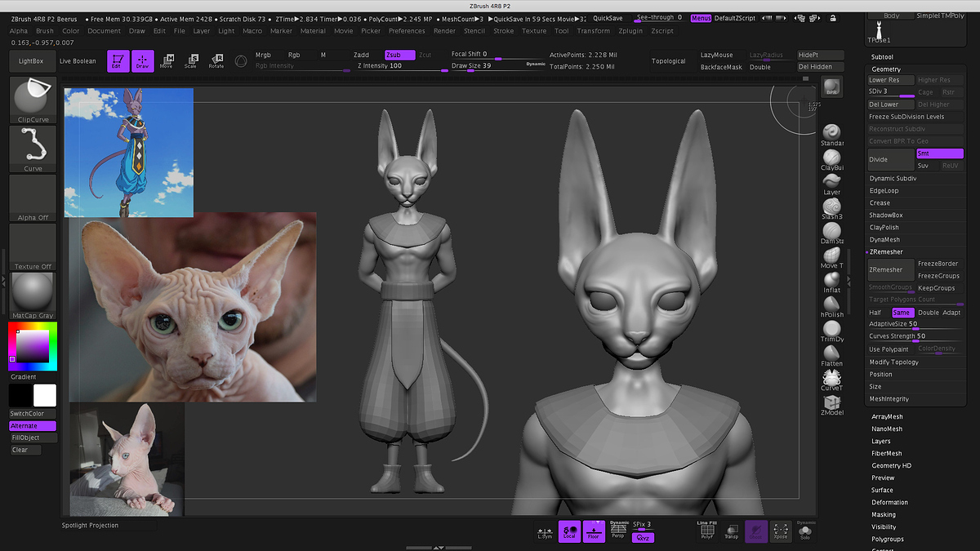The width and height of the screenshot is (980, 551).
Task: Toggle the Floor grid icon
Action: click(594, 531)
